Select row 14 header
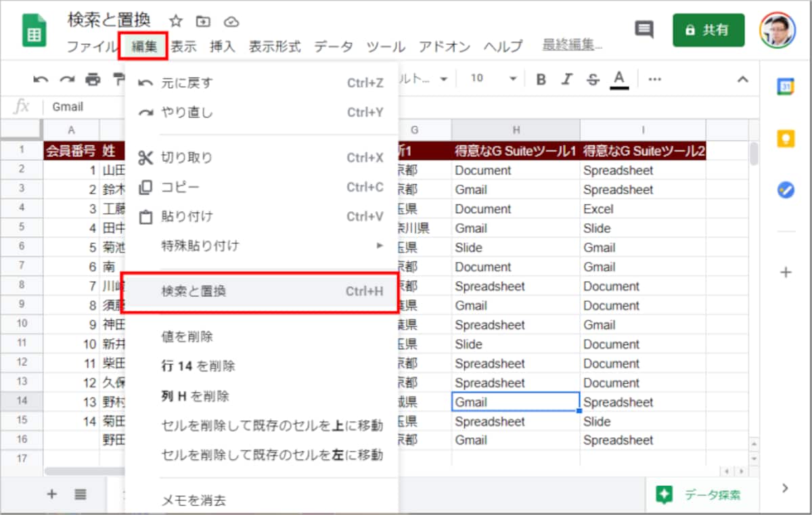This screenshot has height=515, width=812. point(22,402)
